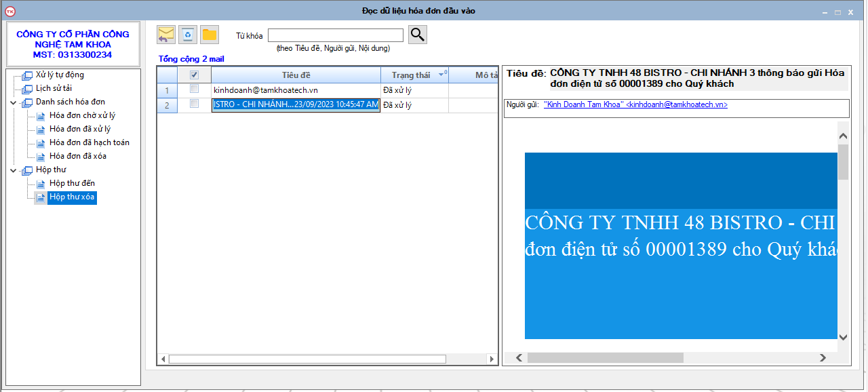Click the Hóa đơn chờ xử lý document icon
868x392 pixels.
(x=41, y=116)
